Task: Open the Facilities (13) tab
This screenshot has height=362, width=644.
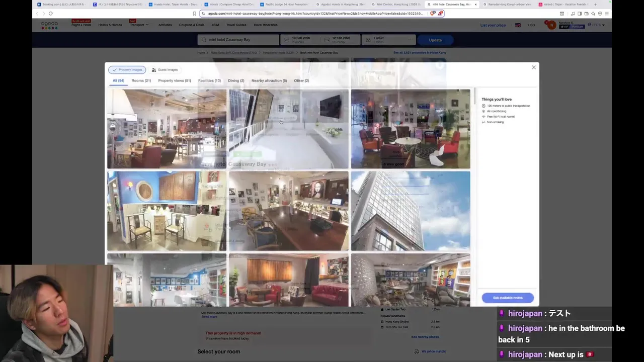Action: [x=209, y=80]
